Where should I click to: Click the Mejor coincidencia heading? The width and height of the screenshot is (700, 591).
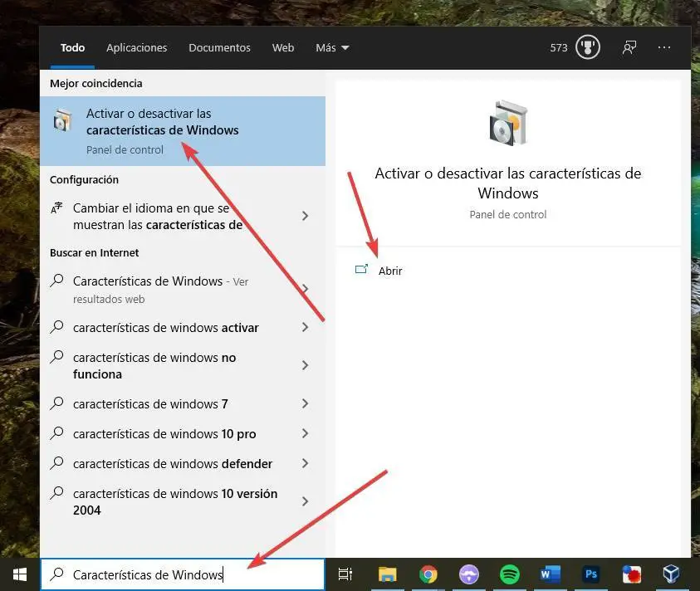[96, 84]
